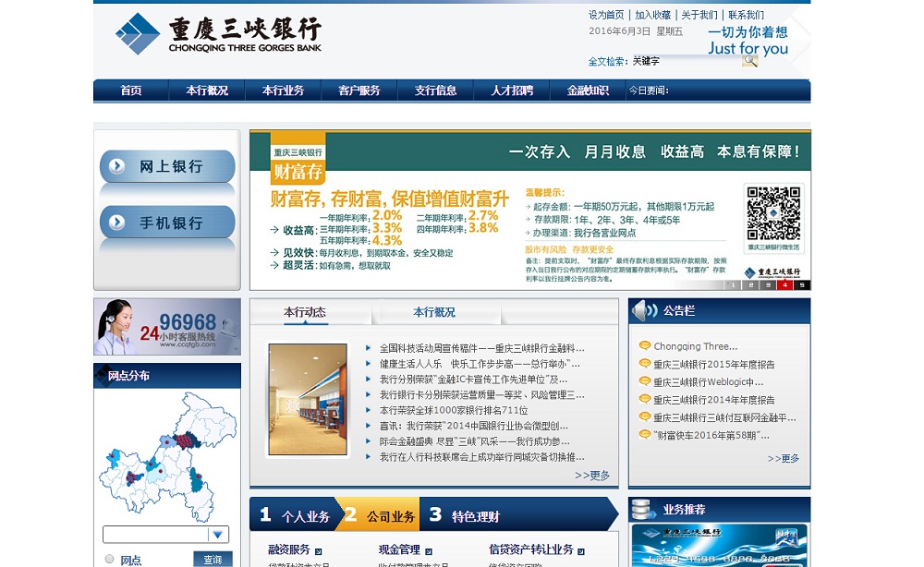Click chat bubble icon beside 2015年年度报告
Image resolution: width=924 pixels, height=567 pixels.
(645, 364)
